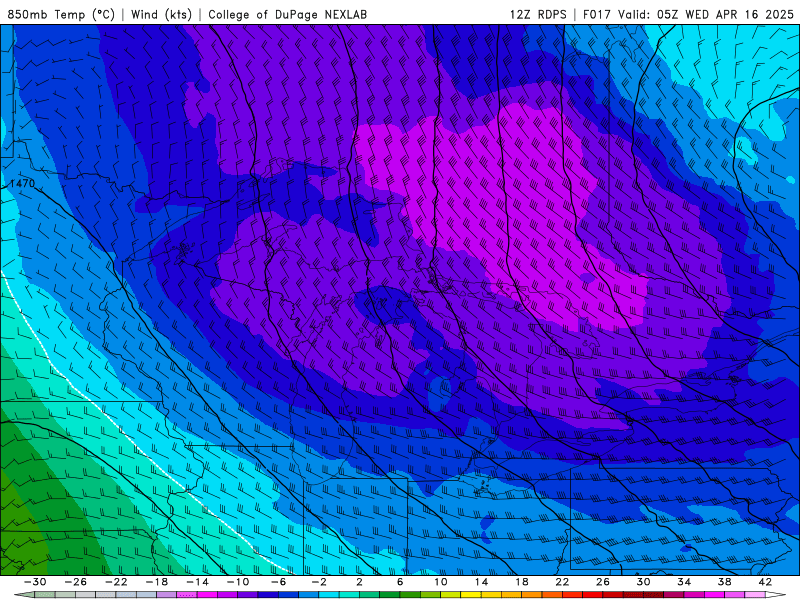This screenshot has height=600, width=800.
Task: Click the "Wind (kts)" header label
Action: pos(161,14)
